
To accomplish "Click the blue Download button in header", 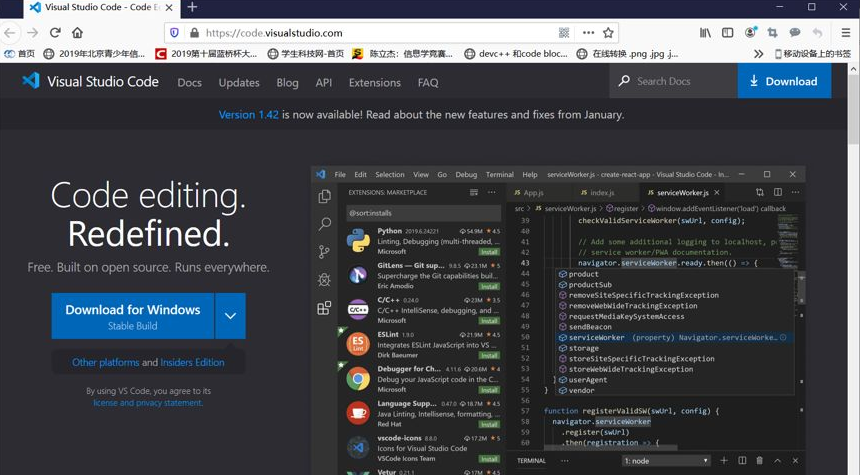I will pyautogui.click(x=784, y=81).
